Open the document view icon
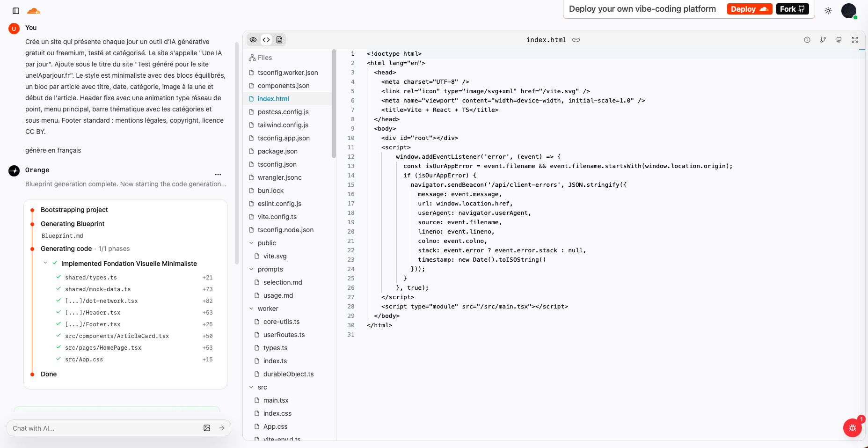The width and height of the screenshot is (868, 448). point(279,40)
